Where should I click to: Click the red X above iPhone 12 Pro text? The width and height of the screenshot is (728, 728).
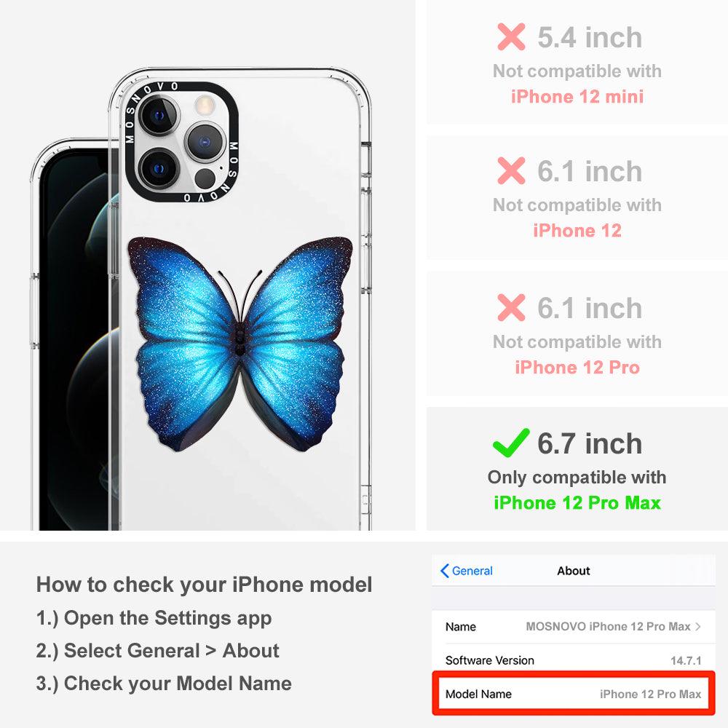(511, 307)
